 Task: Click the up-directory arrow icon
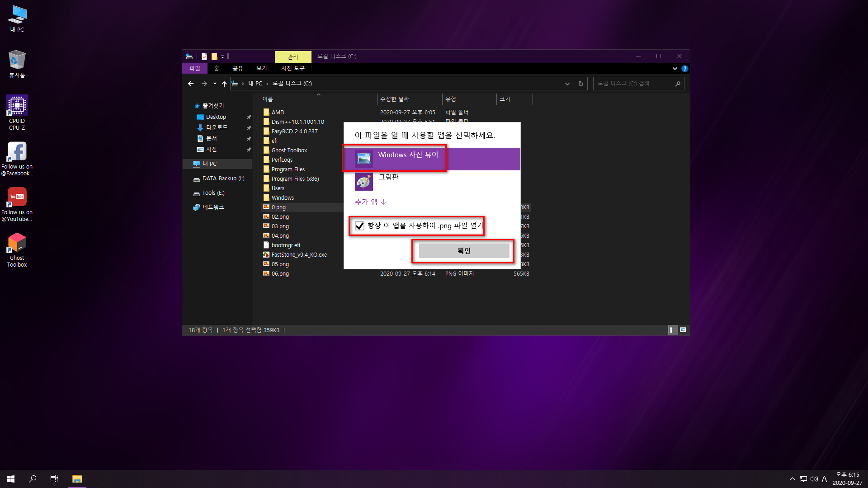224,84
